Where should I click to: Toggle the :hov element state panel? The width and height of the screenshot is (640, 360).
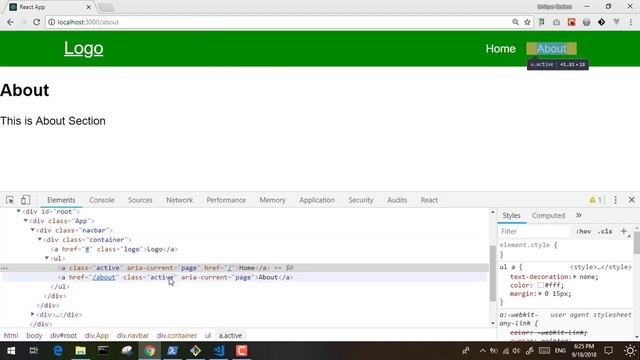[x=584, y=231]
